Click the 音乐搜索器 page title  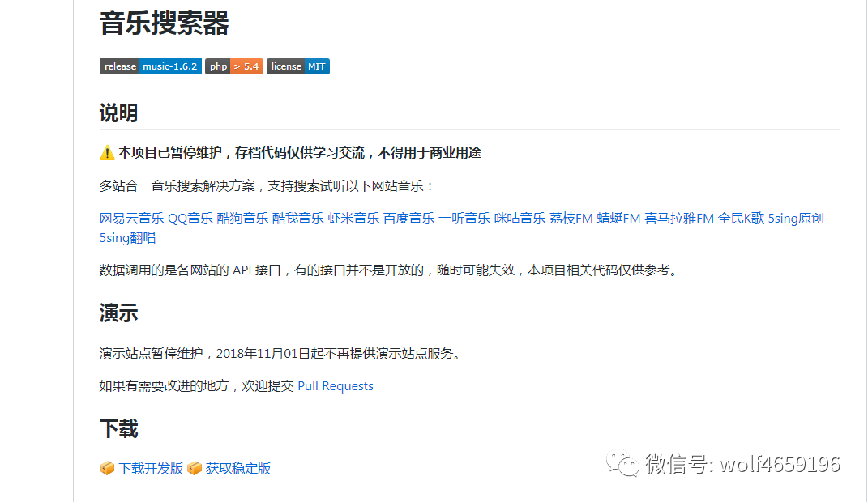(165, 23)
